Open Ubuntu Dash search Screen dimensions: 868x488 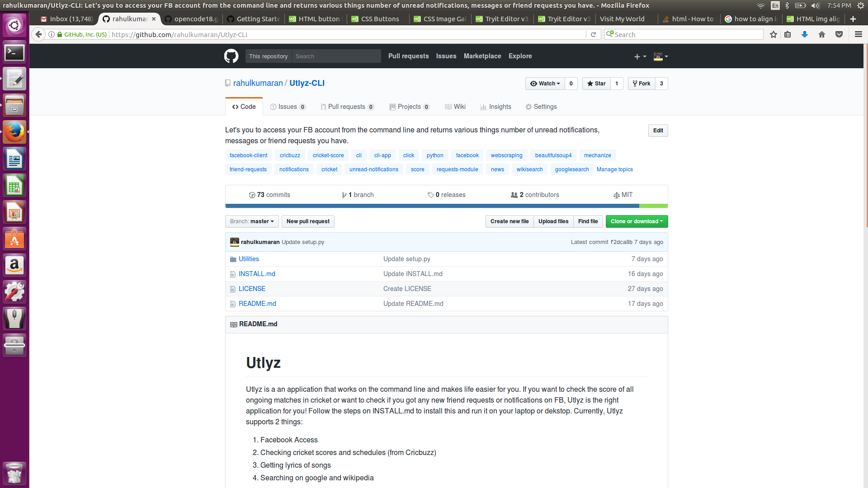pyautogui.click(x=14, y=25)
